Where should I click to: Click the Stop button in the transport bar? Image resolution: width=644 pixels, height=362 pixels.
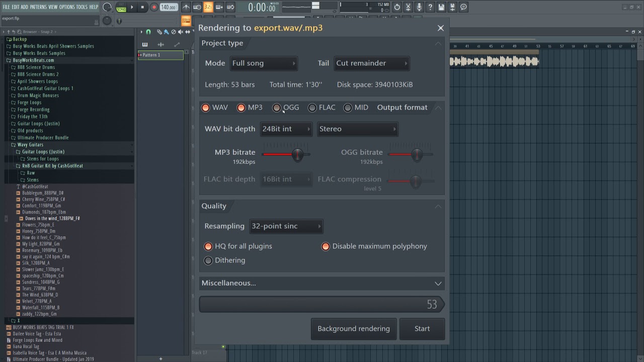coord(142,7)
